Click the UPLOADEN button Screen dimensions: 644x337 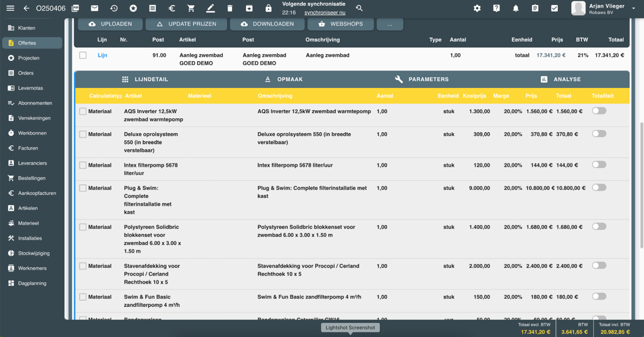click(110, 25)
